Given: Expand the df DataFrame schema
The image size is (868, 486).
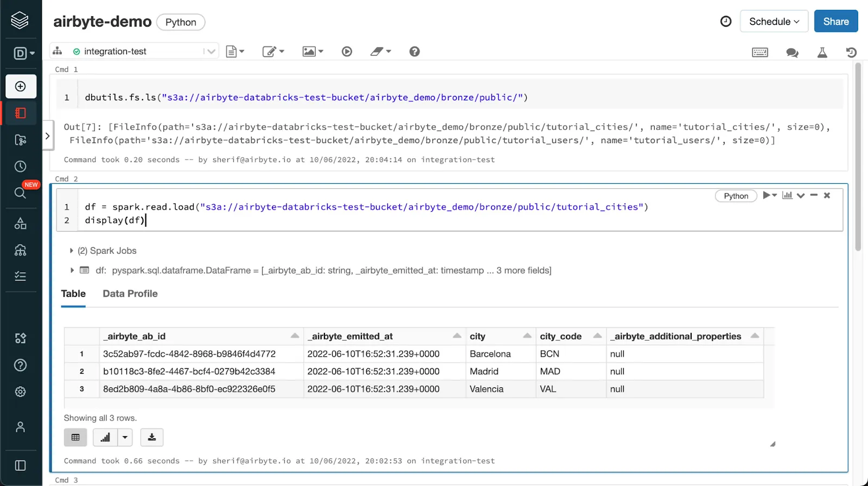Looking at the screenshot, I should point(72,270).
